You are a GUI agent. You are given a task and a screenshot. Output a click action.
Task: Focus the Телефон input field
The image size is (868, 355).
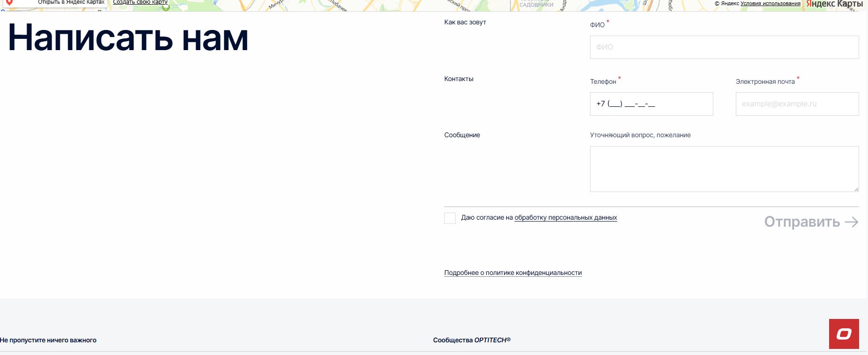pyautogui.click(x=651, y=104)
